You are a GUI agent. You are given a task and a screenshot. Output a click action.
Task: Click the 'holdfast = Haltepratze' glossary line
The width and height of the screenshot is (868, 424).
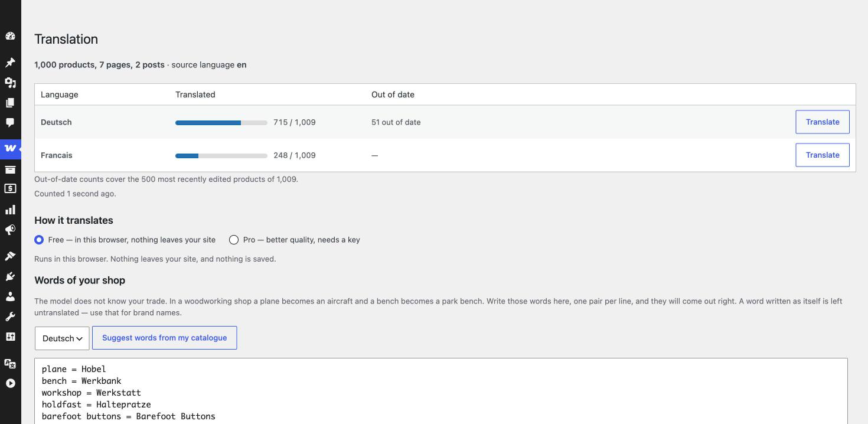pos(96,405)
